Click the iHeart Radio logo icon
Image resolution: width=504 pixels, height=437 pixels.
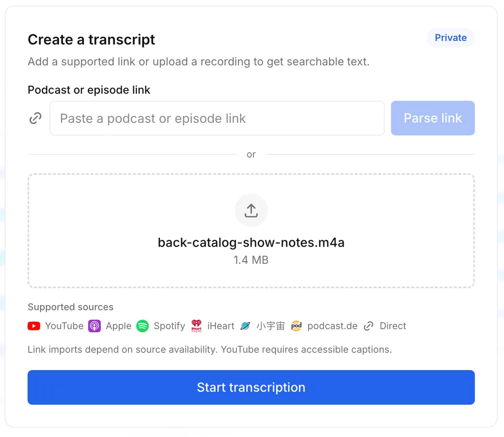point(197,326)
